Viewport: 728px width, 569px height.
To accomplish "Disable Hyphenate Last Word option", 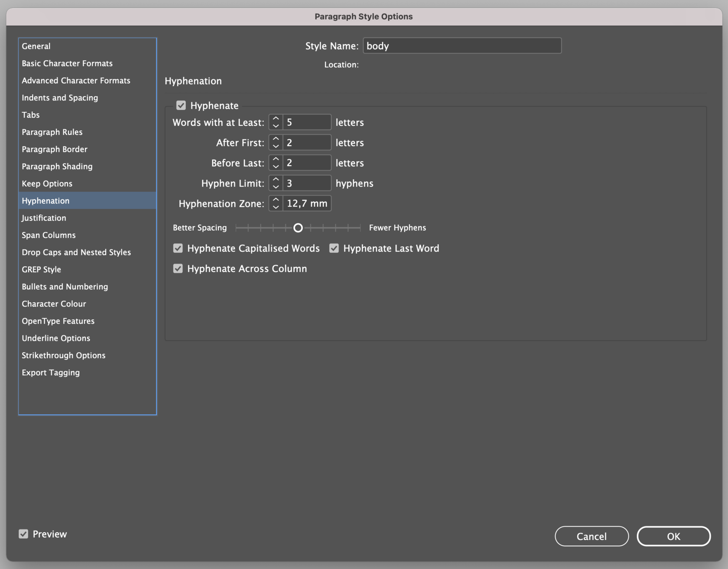I will (x=334, y=248).
